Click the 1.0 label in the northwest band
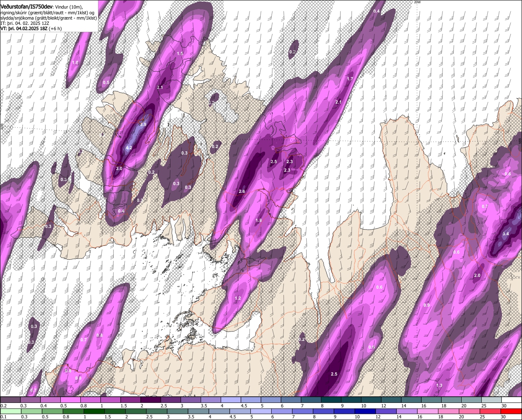 pyautogui.click(x=75, y=62)
